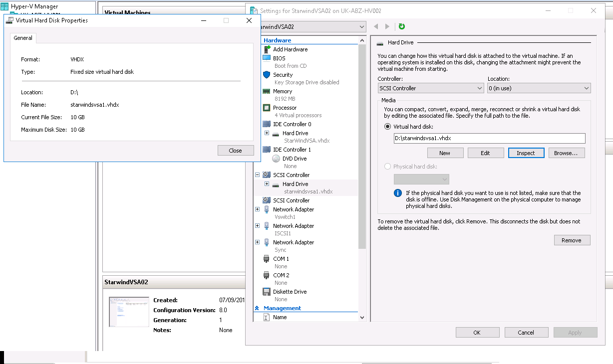Click the Add Hardware icon

(x=267, y=49)
